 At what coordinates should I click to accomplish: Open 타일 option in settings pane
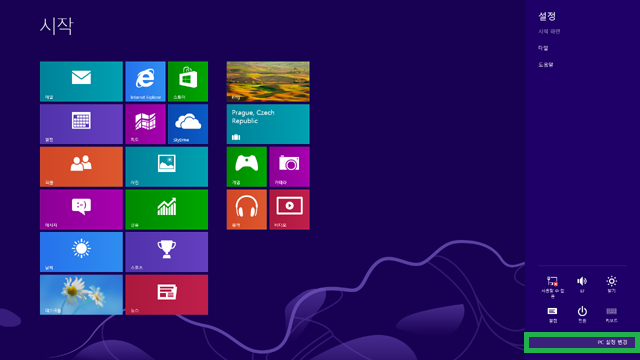pos(543,48)
